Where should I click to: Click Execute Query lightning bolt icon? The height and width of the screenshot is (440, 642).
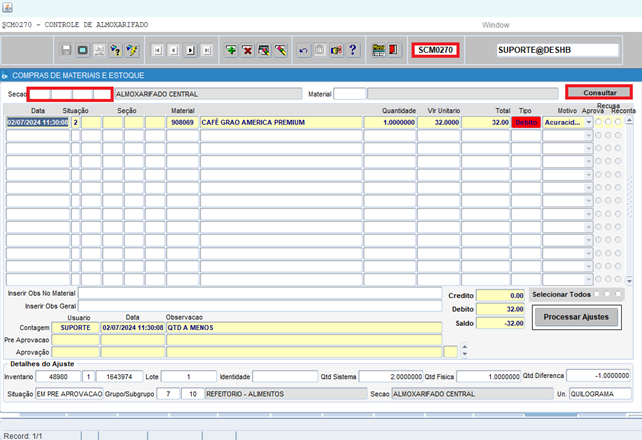(x=132, y=50)
